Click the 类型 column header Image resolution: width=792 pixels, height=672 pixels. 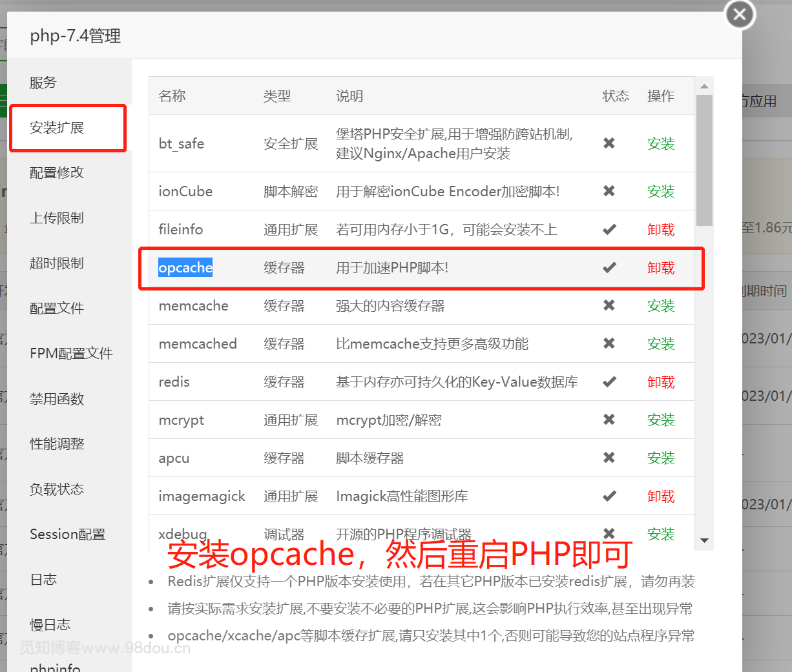[x=277, y=96]
